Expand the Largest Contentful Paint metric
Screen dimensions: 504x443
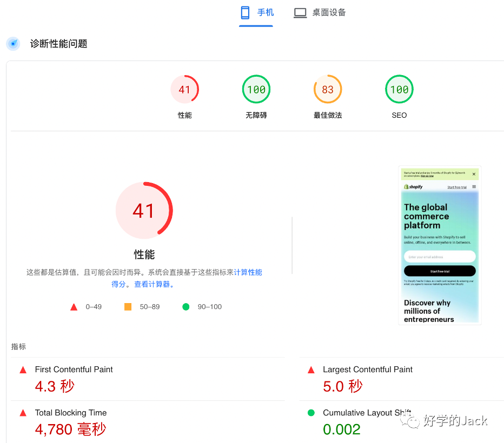pyautogui.click(x=367, y=370)
